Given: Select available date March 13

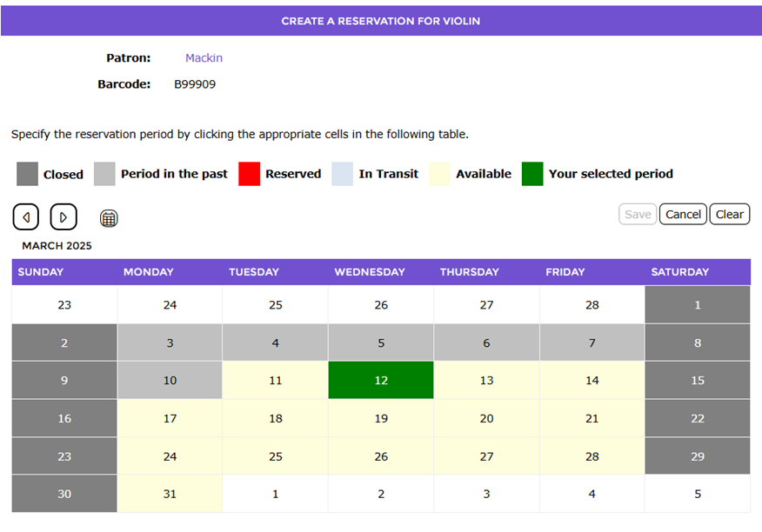Looking at the screenshot, I should tap(486, 380).
